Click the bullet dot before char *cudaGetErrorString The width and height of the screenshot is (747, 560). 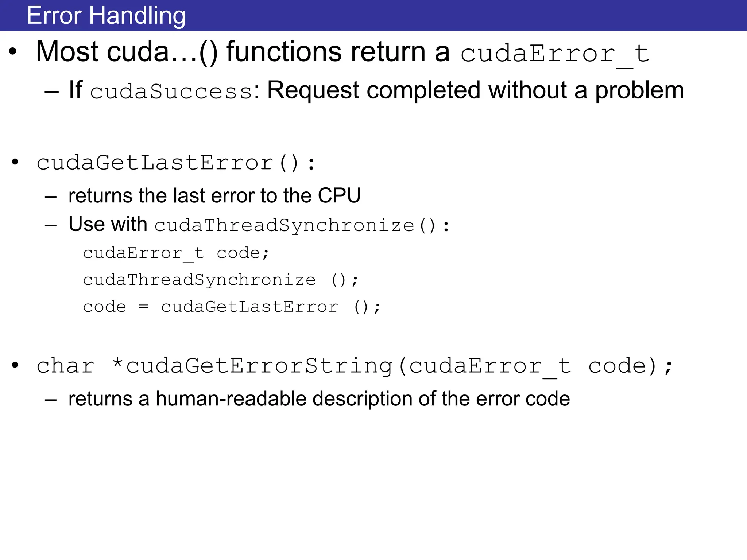tap(15, 365)
